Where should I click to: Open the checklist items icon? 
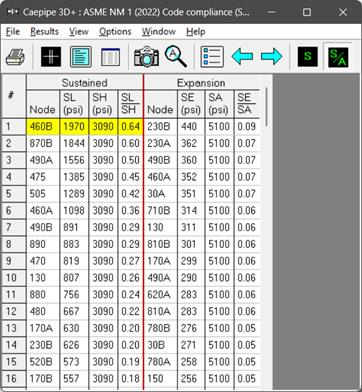click(212, 57)
